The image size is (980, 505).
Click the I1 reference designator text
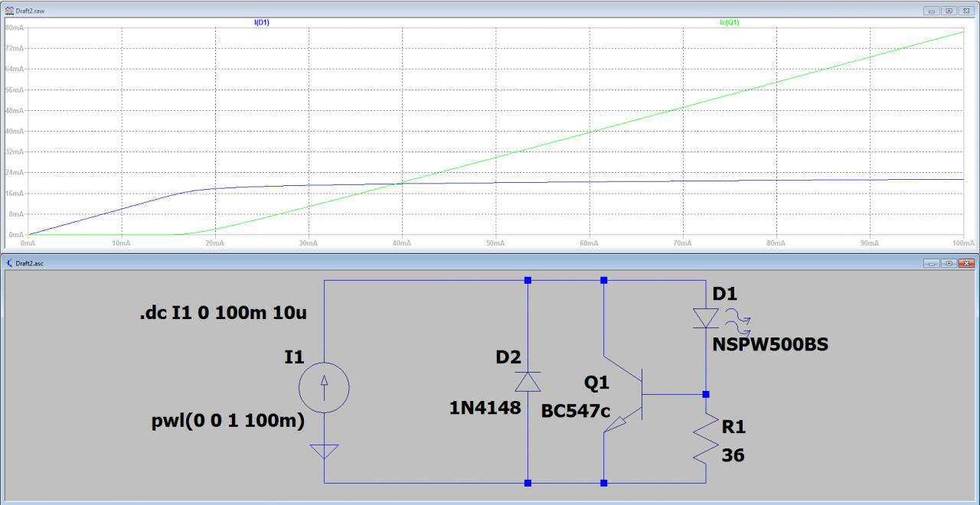coord(294,357)
